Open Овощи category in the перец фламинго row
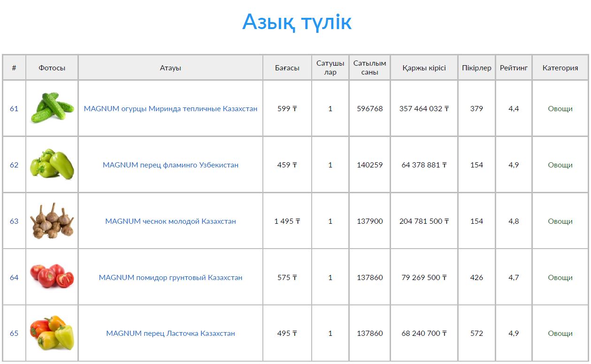Image resolution: width=591 pixels, height=364 pixels. coord(560,165)
